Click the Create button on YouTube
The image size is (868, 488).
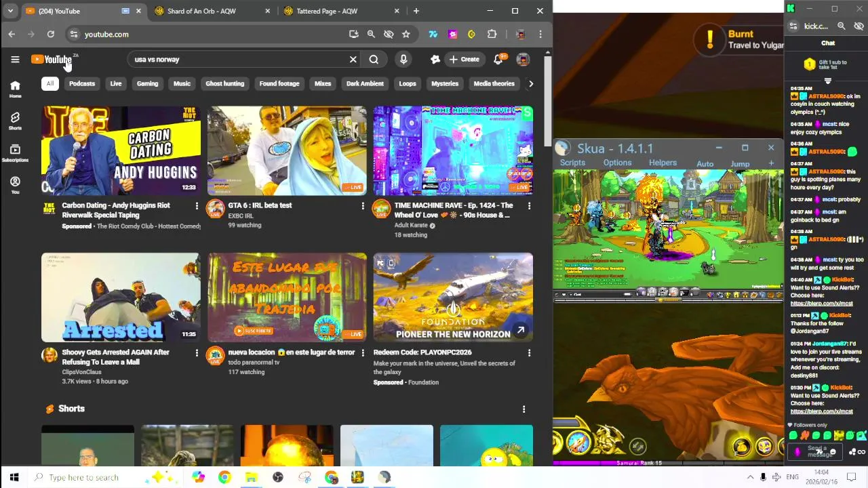pos(464,60)
